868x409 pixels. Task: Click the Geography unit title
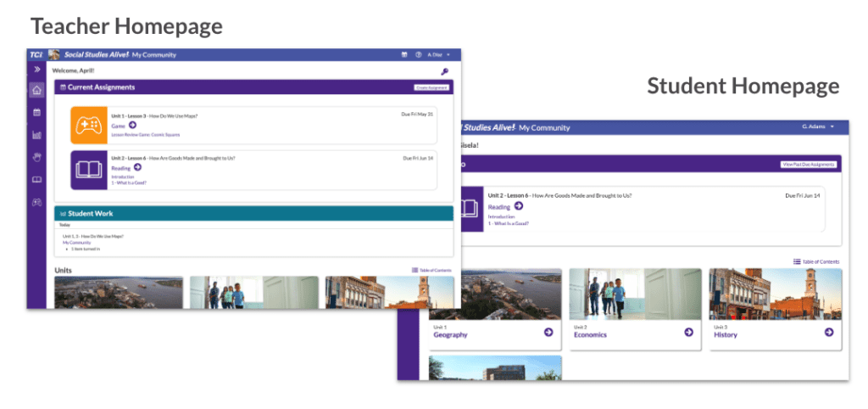pos(450,335)
